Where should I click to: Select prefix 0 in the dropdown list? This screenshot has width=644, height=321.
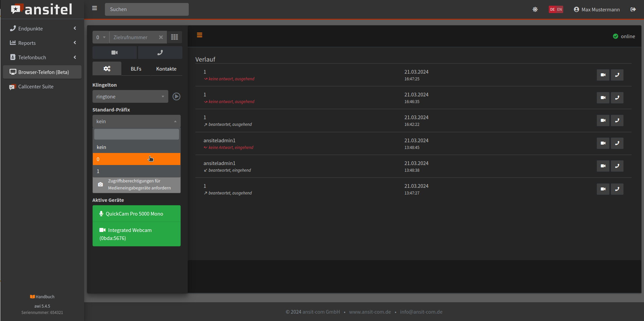click(x=136, y=159)
